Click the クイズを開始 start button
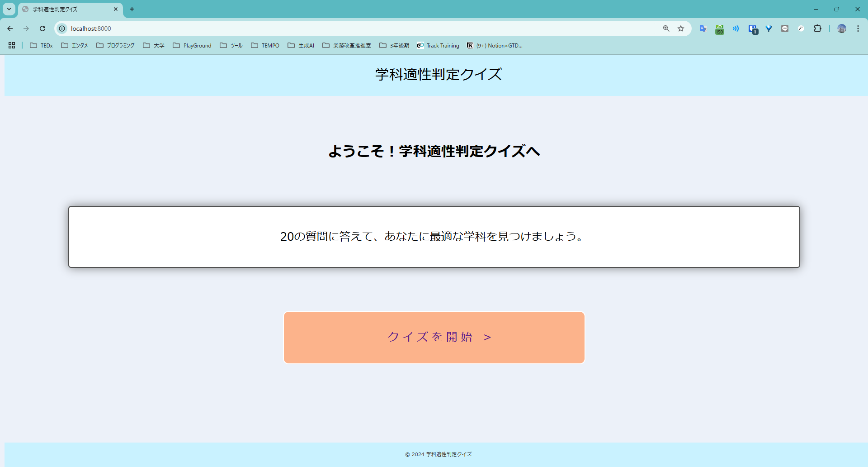The image size is (868, 467). point(434,337)
